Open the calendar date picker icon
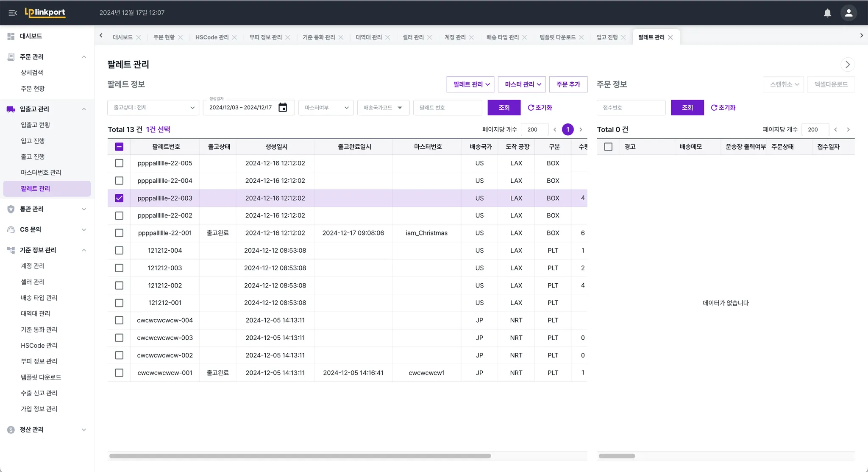 pos(283,108)
